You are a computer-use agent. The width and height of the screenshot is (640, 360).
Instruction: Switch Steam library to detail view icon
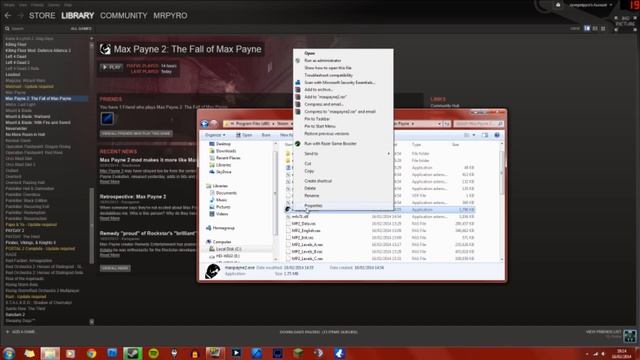[587, 28]
